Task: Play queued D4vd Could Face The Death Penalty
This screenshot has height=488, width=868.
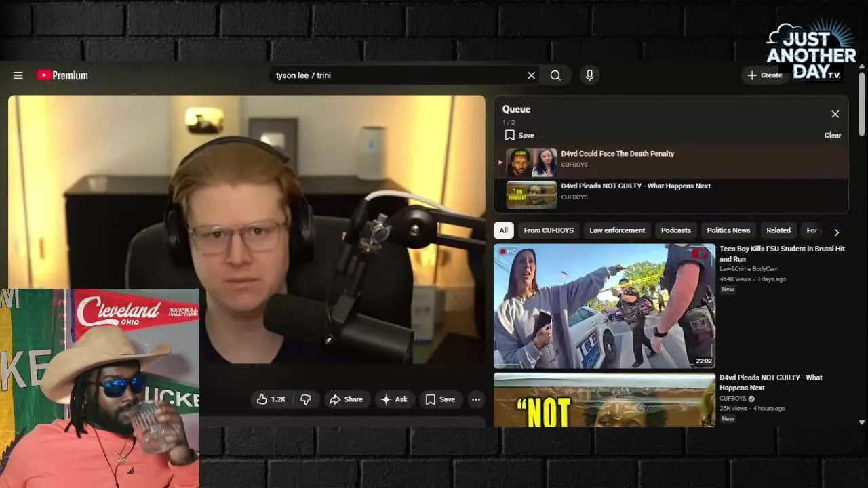Action: (671, 162)
